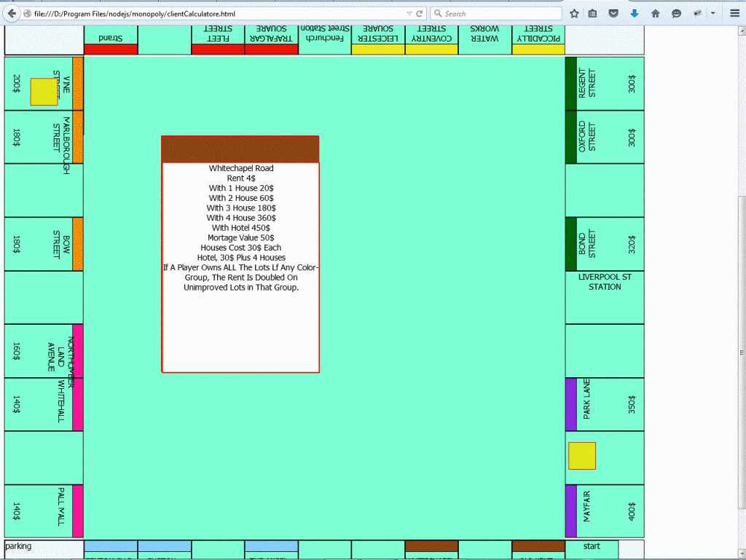Select the Water Works square
This screenshot has height=560, width=746.
pyautogui.click(x=484, y=40)
